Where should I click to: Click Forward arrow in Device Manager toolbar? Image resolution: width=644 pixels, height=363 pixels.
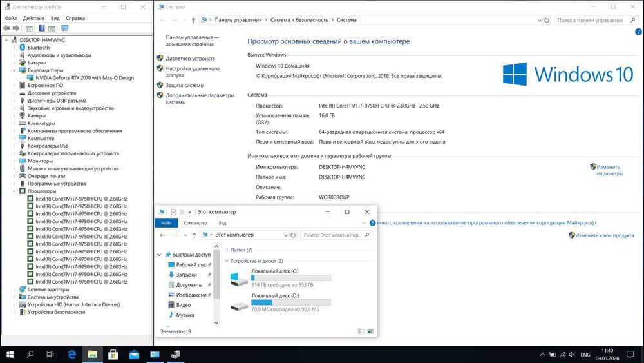pyautogui.click(x=16, y=28)
